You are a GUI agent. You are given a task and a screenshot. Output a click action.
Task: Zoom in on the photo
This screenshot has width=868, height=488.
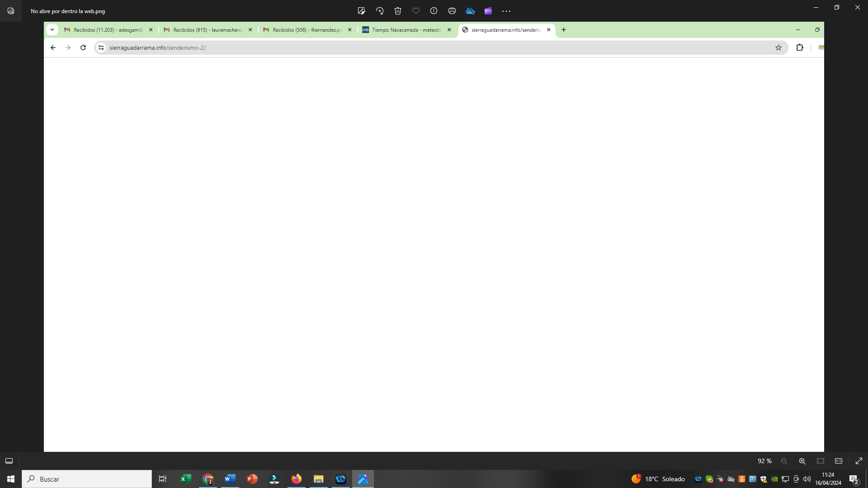coord(802,461)
